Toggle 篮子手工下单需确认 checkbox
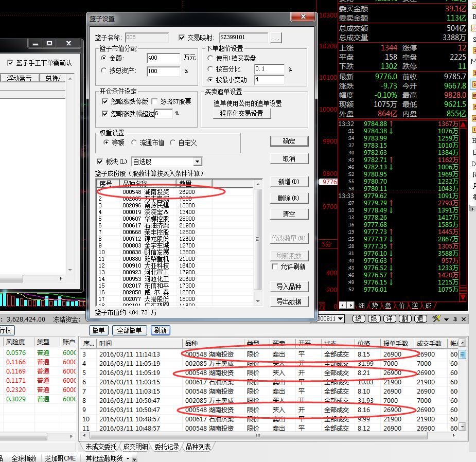This screenshot has width=476, height=462. (10, 63)
